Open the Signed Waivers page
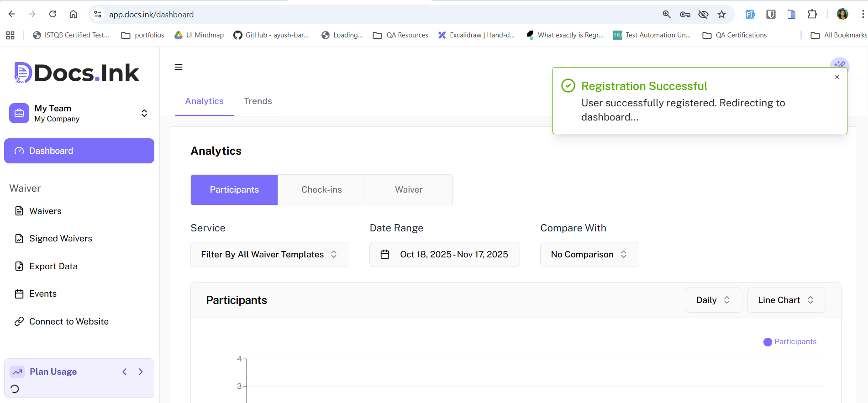Viewport: 868px width, 403px height. pos(60,239)
